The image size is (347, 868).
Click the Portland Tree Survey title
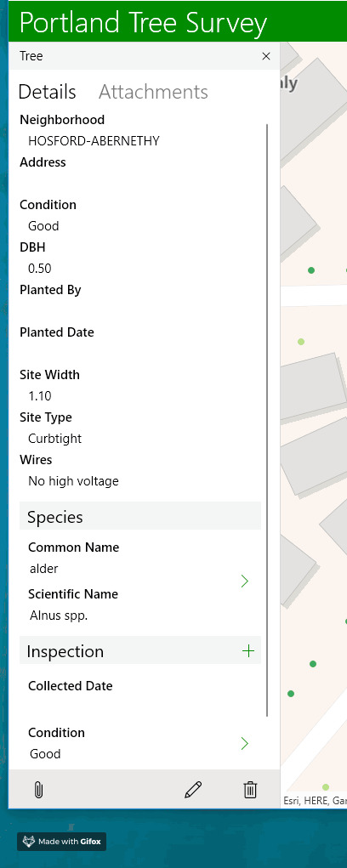(144, 23)
